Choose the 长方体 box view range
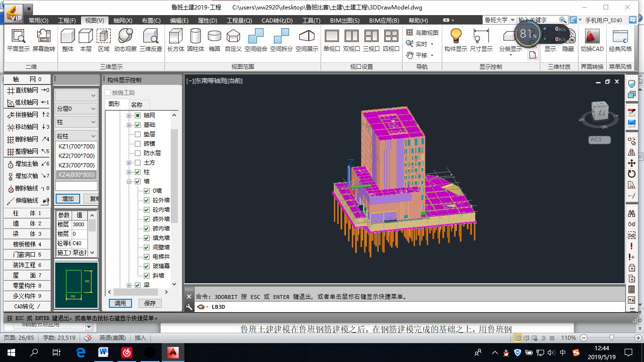 (176, 40)
